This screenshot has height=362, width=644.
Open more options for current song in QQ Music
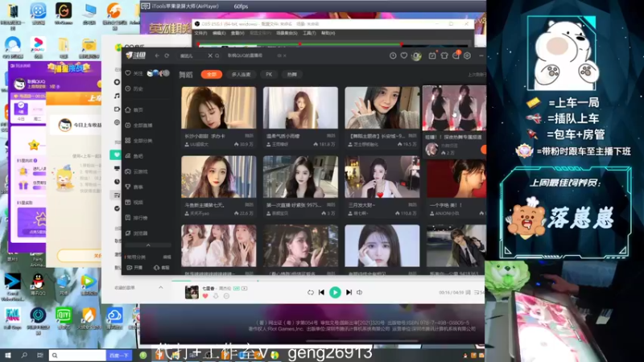pos(226,296)
